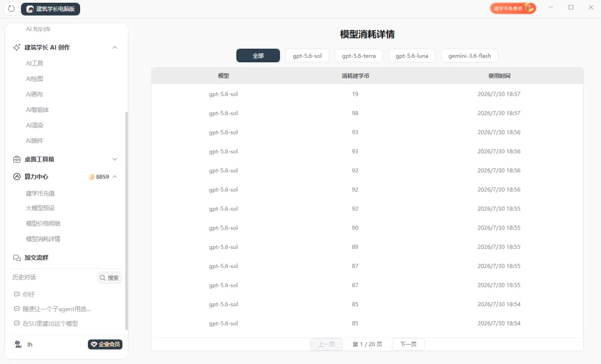Click chat bubble icon beside 你好
Screen dimensions: 601x364
pyautogui.click(x=17, y=295)
